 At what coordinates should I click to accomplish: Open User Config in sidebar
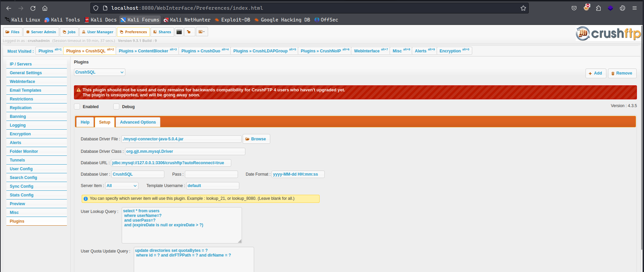click(37, 169)
